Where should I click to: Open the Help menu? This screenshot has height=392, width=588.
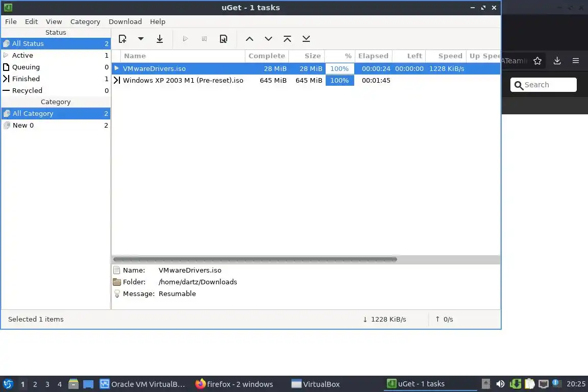tap(158, 21)
